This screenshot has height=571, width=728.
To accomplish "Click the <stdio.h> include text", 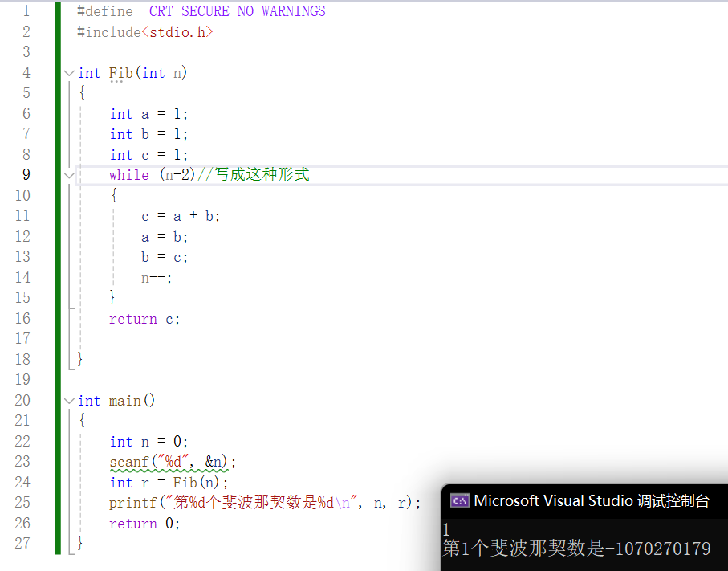I will coord(177,32).
